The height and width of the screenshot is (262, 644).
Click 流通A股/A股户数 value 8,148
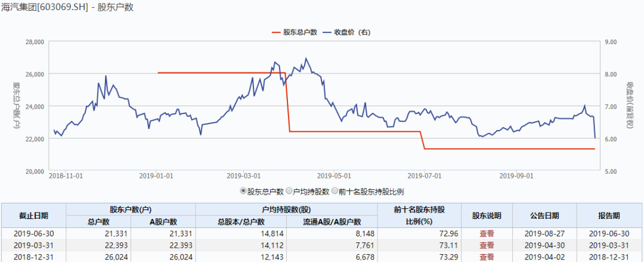coord(366,233)
